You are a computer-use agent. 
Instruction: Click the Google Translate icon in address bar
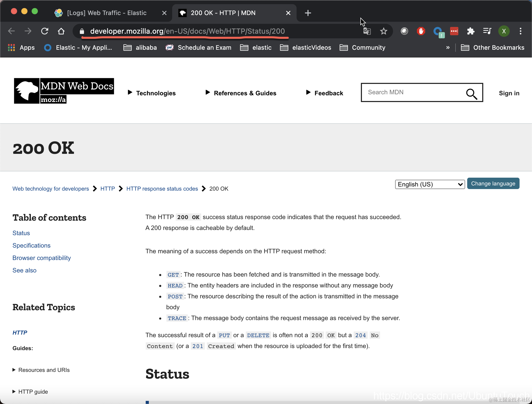367,31
